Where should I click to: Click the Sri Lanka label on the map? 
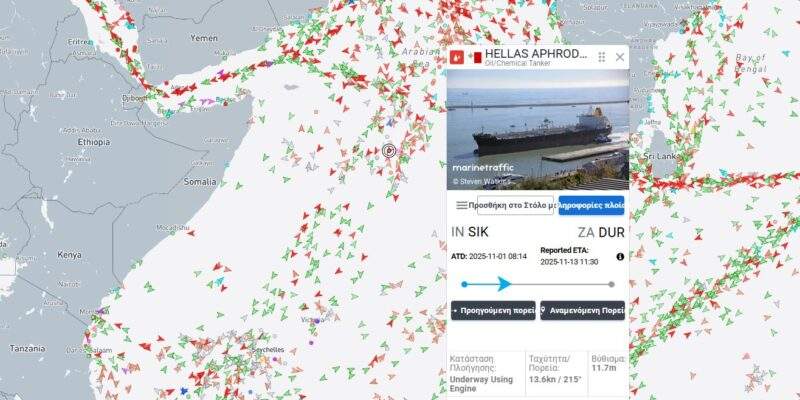pyautogui.click(x=660, y=156)
